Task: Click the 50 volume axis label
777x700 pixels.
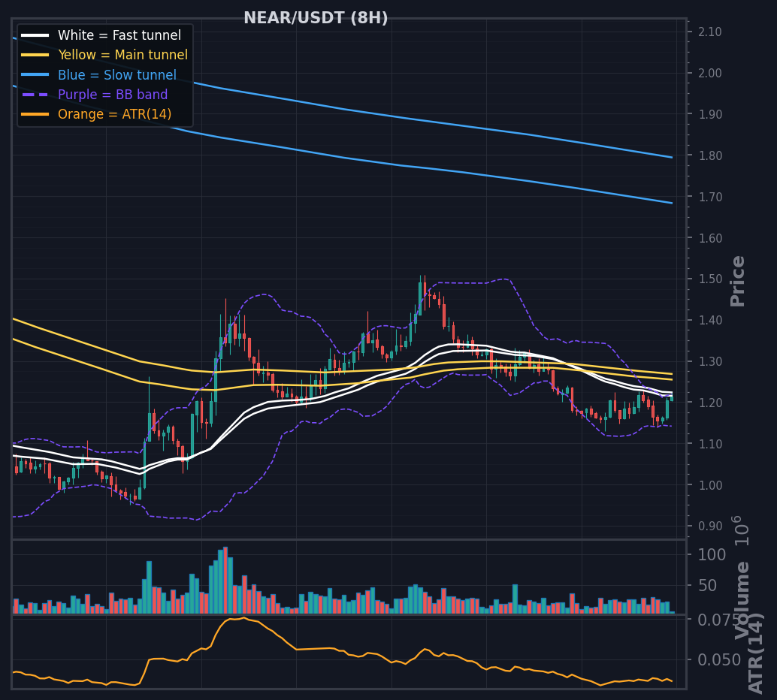Action: click(707, 586)
